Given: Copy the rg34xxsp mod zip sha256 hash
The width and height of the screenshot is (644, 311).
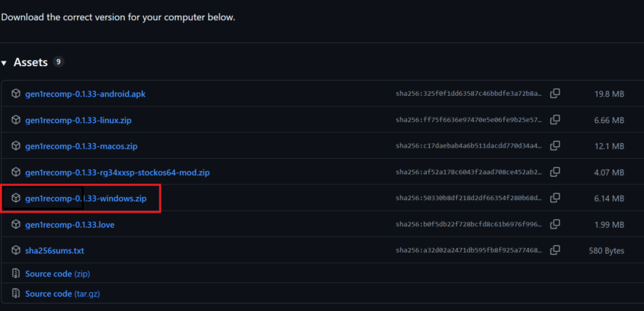Looking at the screenshot, I should tap(555, 172).
